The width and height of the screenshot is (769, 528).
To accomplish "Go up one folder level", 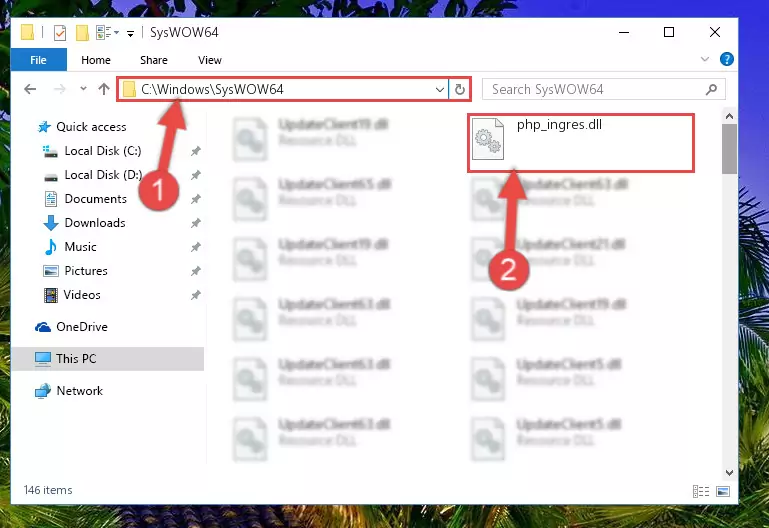I will coord(103,89).
